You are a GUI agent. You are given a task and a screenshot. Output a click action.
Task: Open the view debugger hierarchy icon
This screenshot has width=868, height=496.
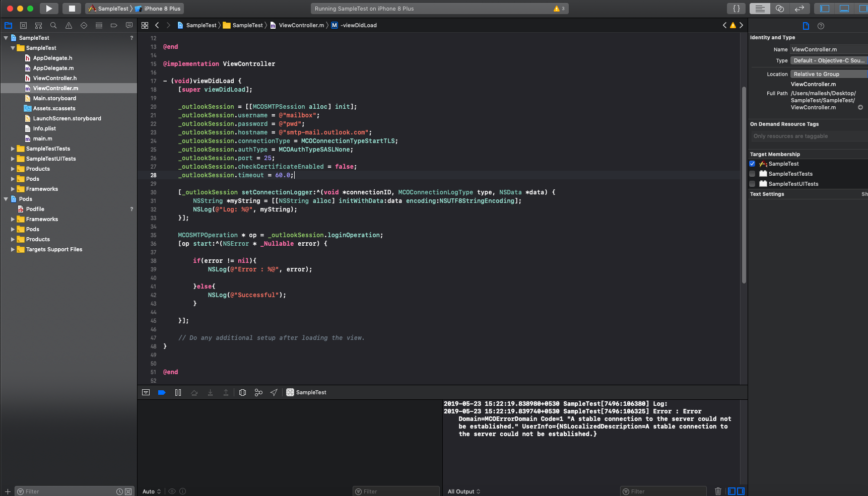pos(242,392)
